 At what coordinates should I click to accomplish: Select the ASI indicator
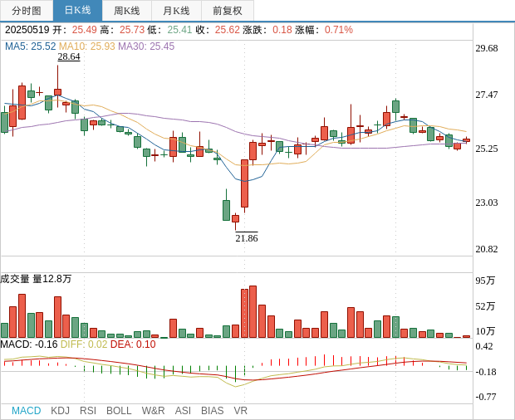183,411
